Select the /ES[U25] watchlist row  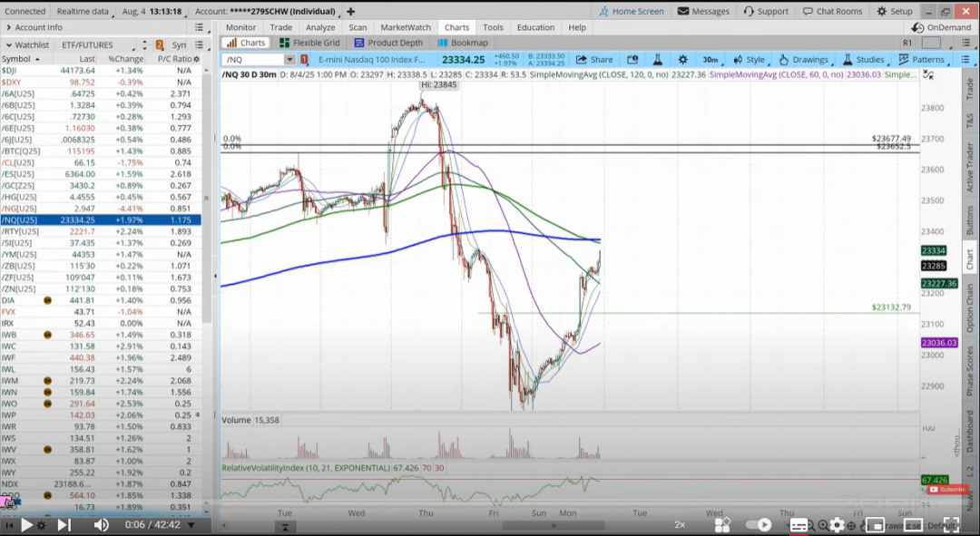(101, 174)
